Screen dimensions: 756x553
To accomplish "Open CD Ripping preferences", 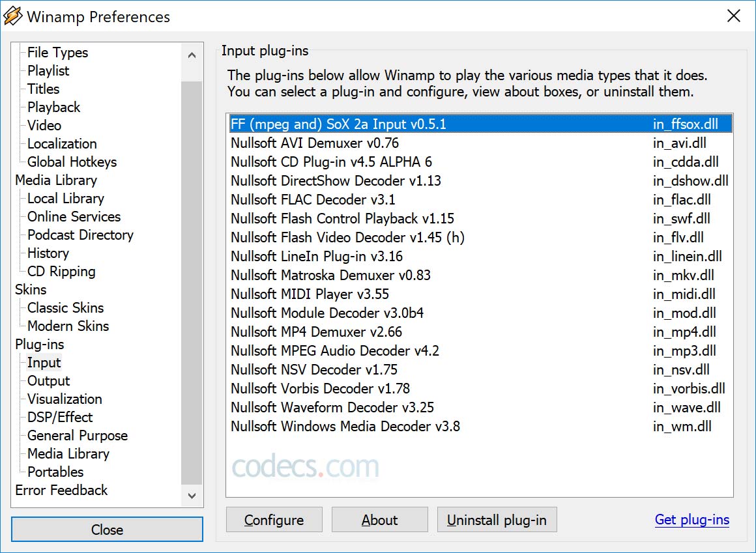I will pyautogui.click(x=61, y=272).
